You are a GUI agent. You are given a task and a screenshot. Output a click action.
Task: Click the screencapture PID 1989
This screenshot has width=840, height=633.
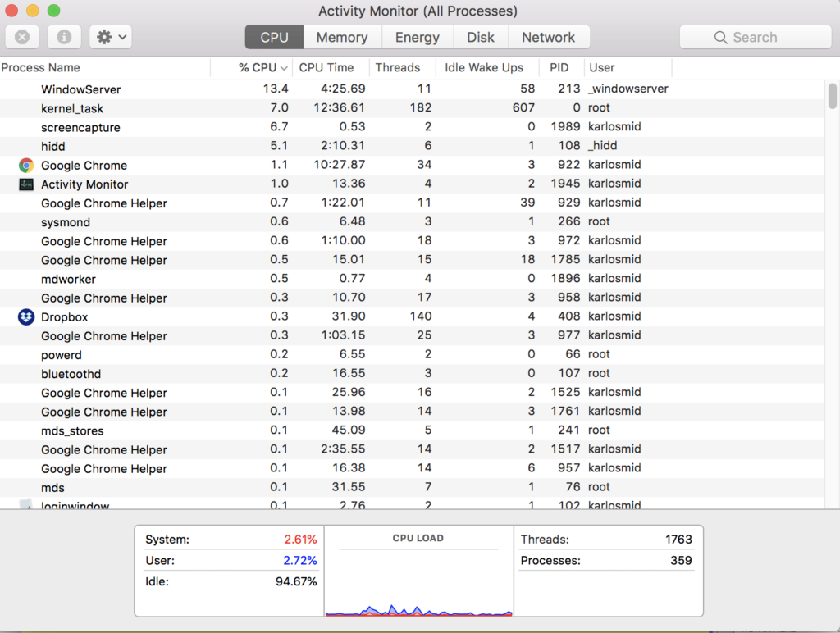click(565, 127)
